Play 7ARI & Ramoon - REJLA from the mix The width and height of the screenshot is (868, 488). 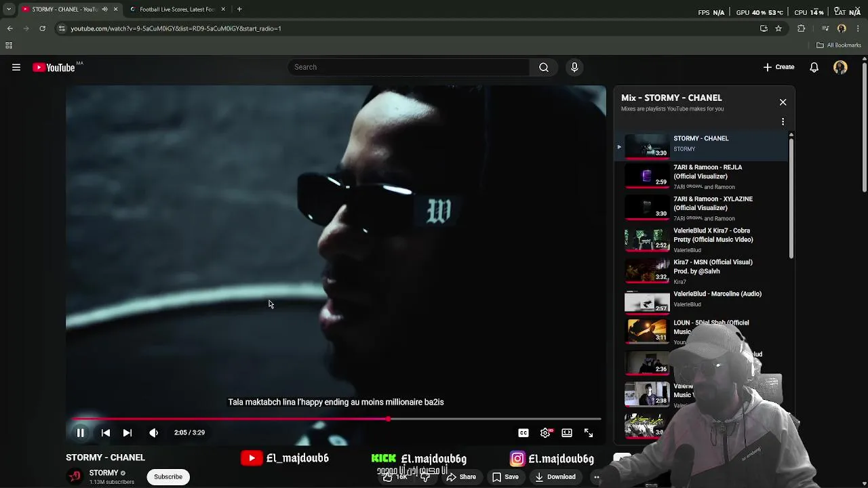click(x=702, y=176)
